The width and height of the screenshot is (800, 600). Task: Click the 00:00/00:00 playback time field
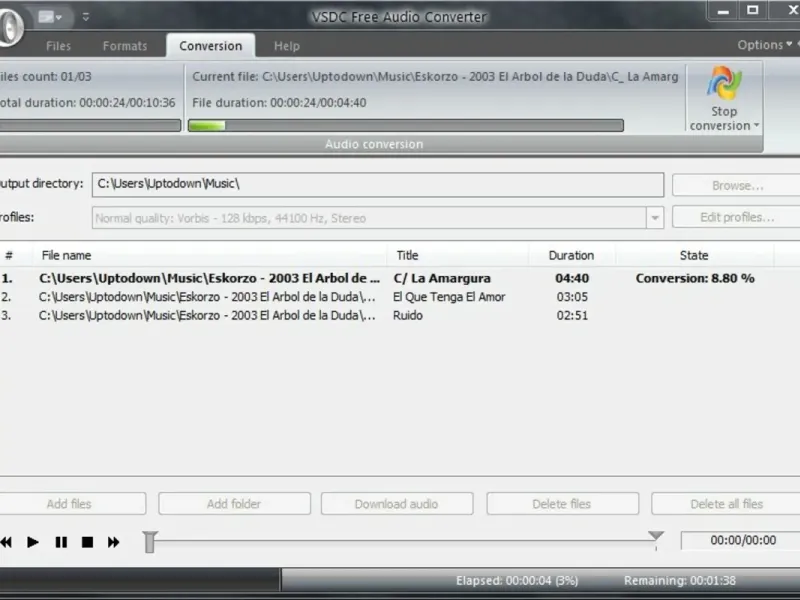742,540
